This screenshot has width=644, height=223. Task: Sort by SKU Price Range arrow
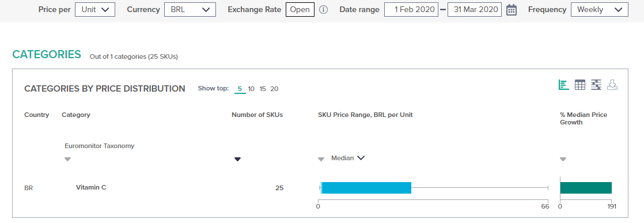click(x=321, y=160)
